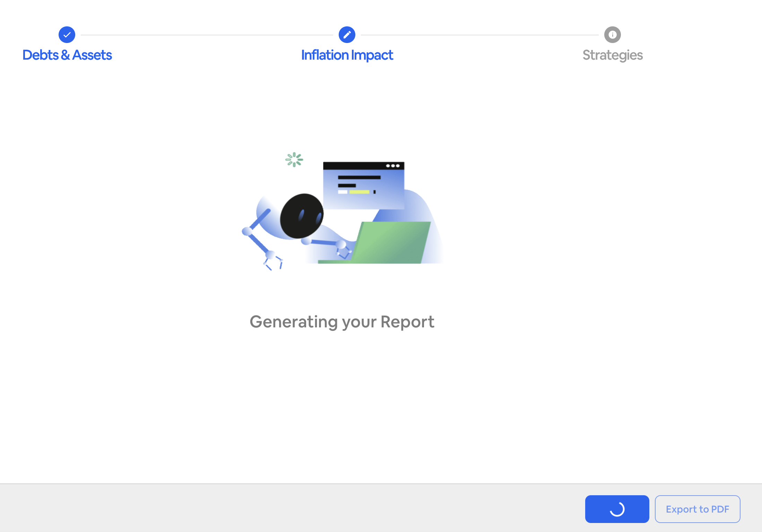This screenshot has height=532, width=762.
Task: Click the green loading spinner near the robot
Action: (294, 160)
